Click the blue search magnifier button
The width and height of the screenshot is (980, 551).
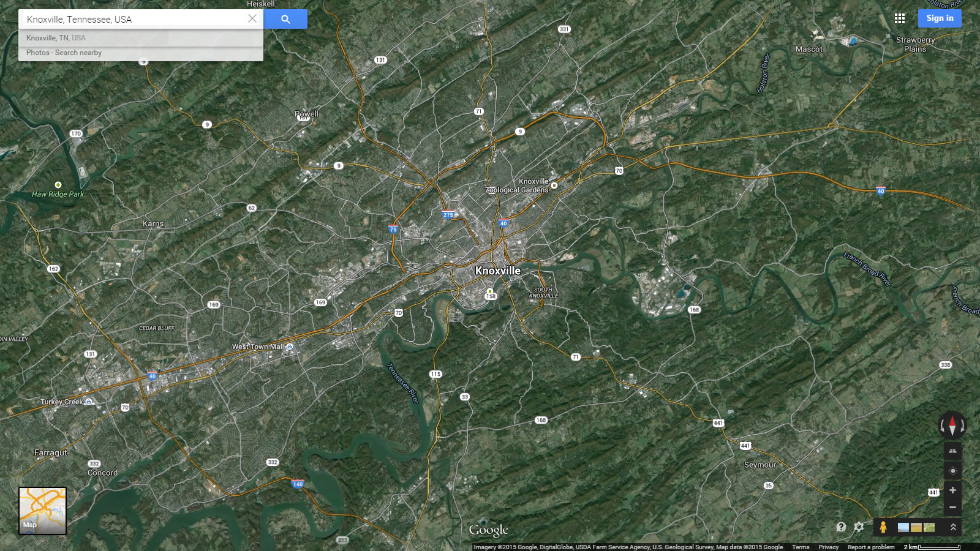click(285, 19)
